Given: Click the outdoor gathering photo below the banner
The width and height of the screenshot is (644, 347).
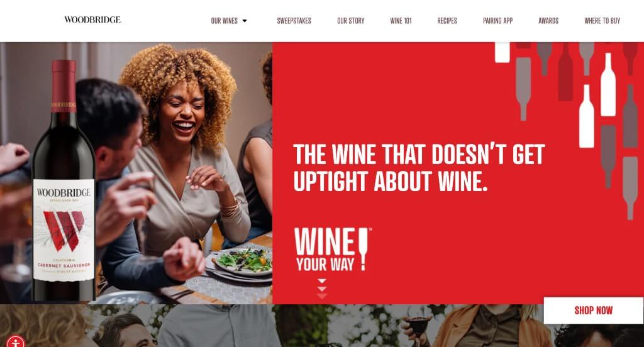Looking at the screenshot, I should click(x=322, y=326).
